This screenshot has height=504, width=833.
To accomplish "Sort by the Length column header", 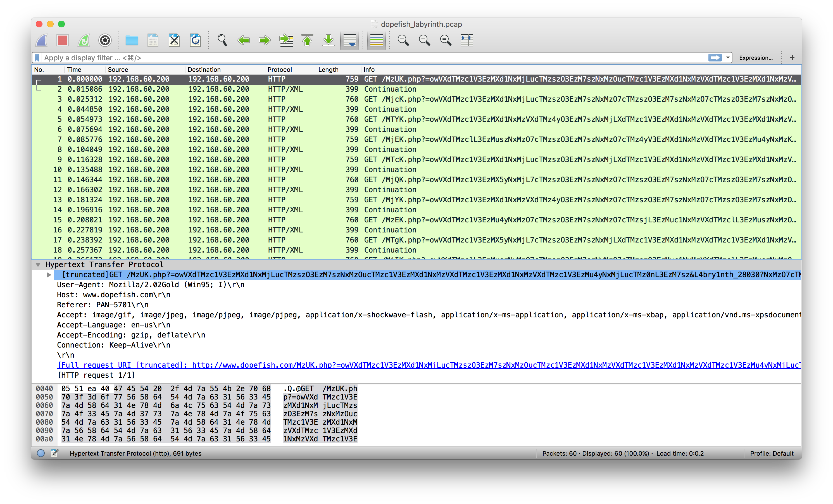I will [x=338, y=70].
